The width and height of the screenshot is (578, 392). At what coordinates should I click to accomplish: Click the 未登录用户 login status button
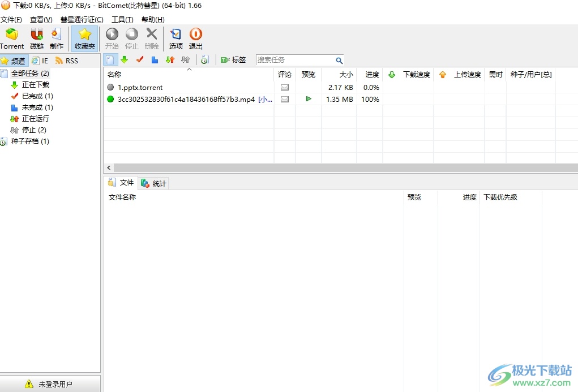click(50, 384)
